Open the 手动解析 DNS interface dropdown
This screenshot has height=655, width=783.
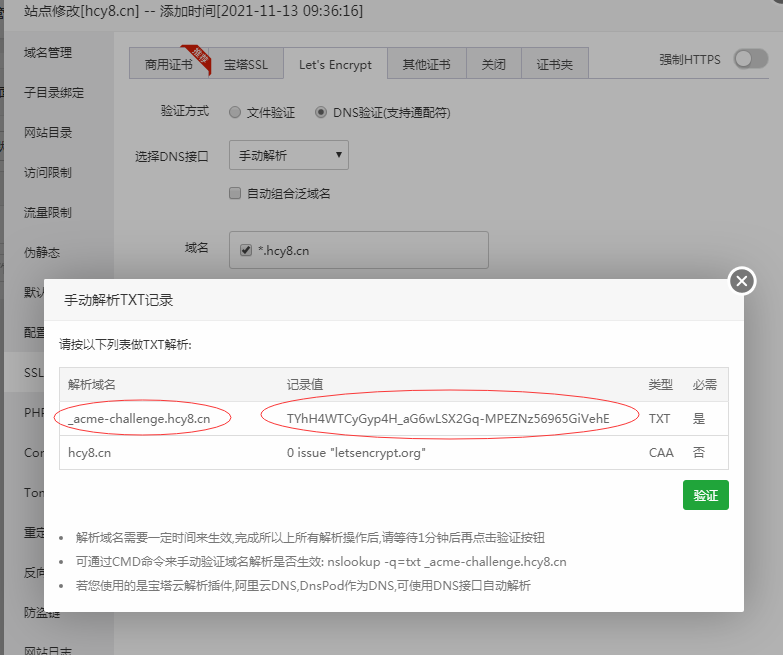[289, 154]
